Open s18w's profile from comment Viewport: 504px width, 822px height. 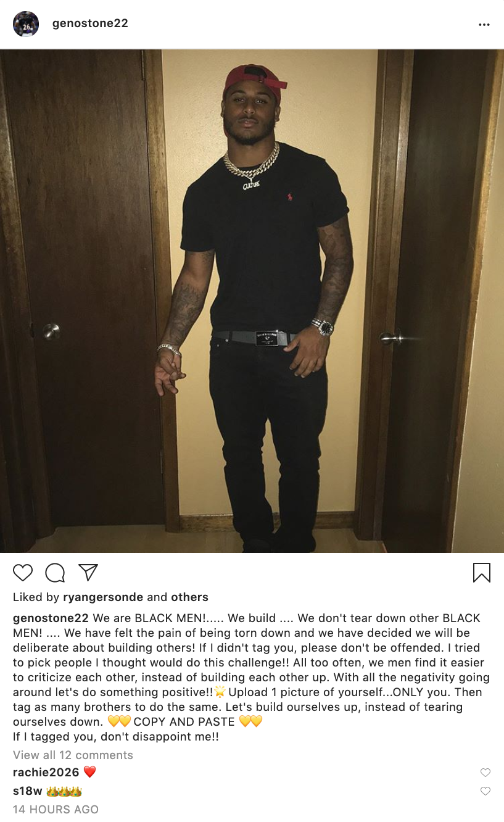coord(28,791)
